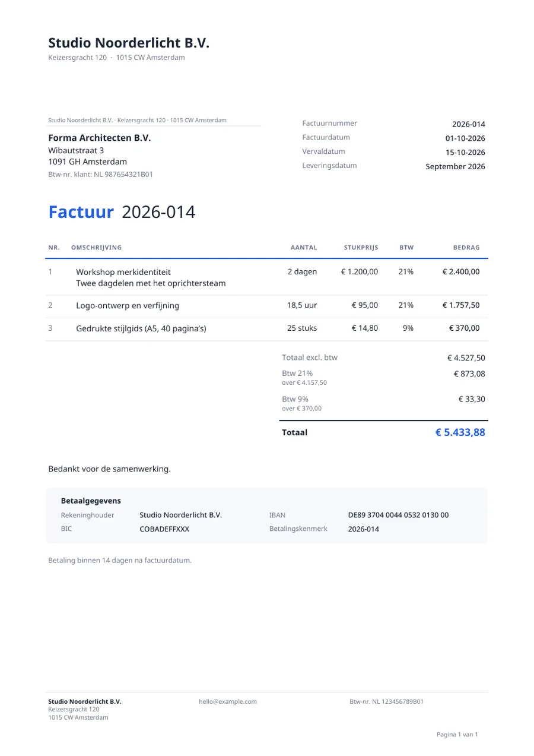This screenshot has height=756, width=534.
Task: Click the unit price € 14,80
Action: [365, 328]
